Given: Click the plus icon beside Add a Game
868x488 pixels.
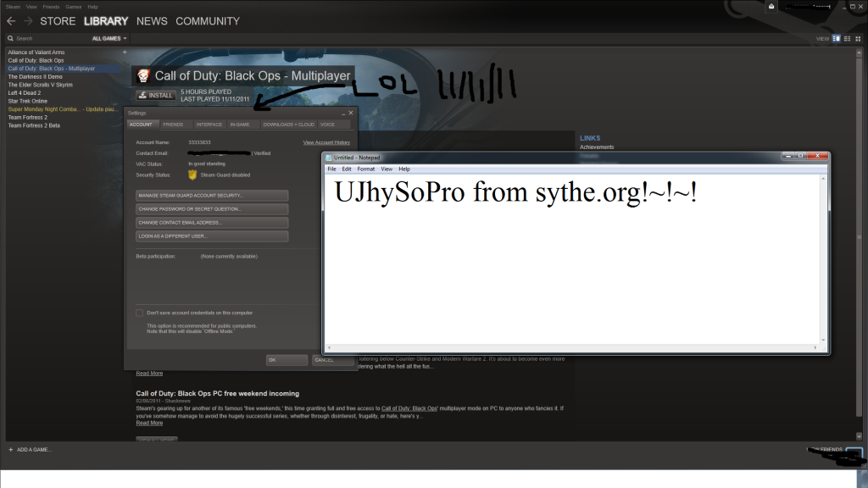Looking at the screenshot, I should pos(10,449).
